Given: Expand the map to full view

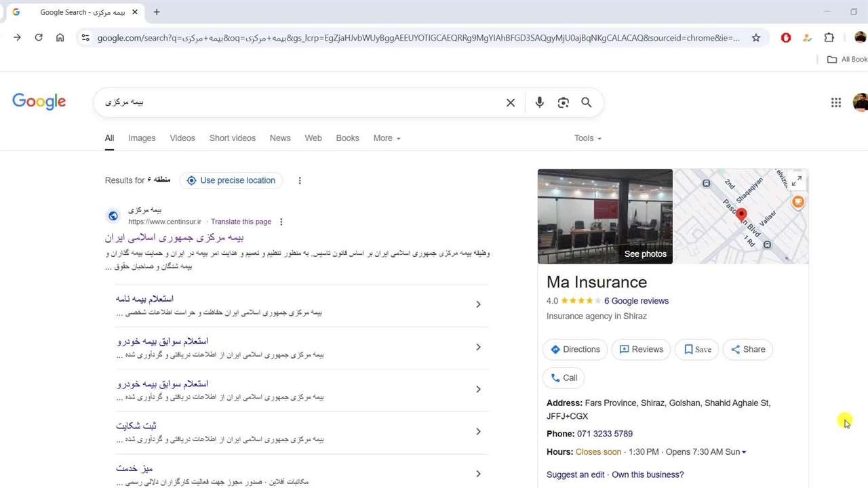Looking at the screenshot, I should click(x=796, y=181).
